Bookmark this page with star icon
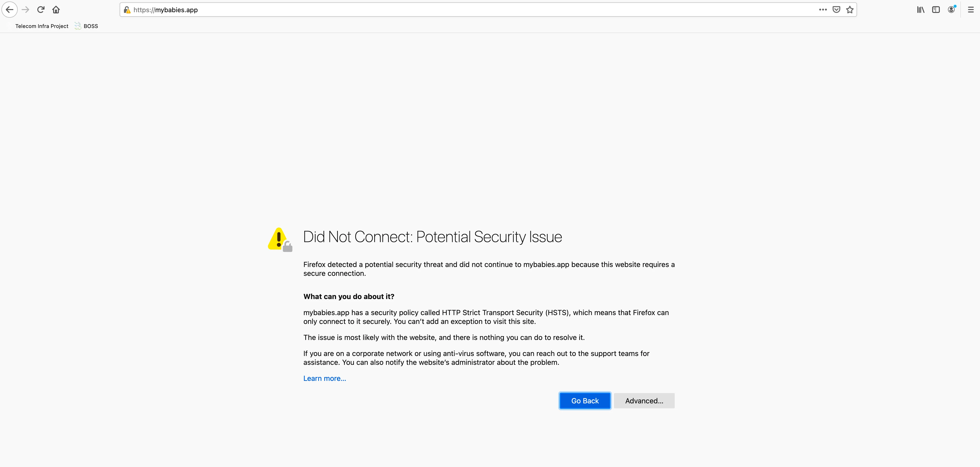Viewport: 980px width, 467px height. (850, 10)
